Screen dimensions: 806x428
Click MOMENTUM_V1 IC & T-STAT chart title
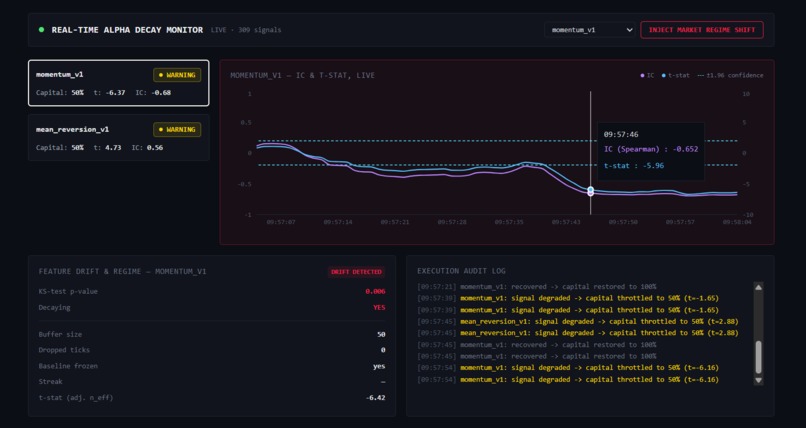tap(302, 76)
